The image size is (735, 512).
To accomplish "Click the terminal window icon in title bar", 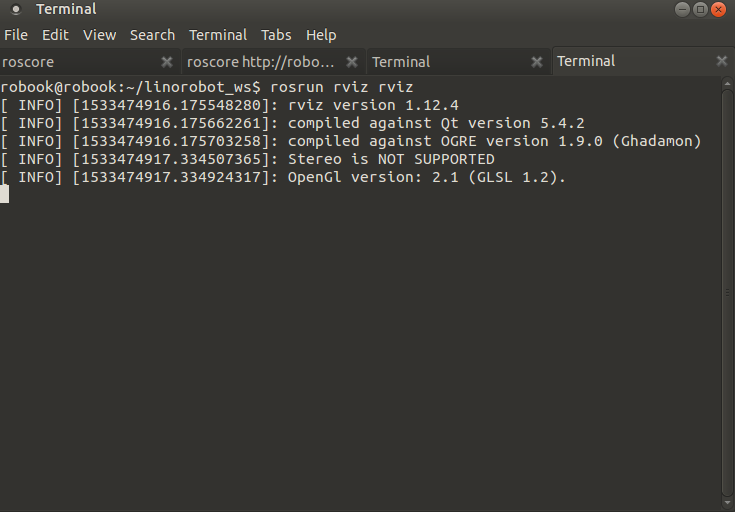I will 15,9.
